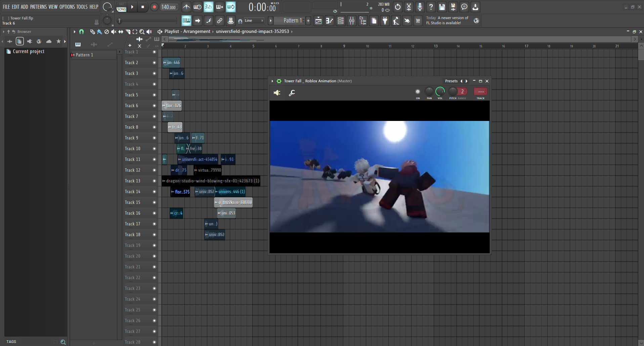Open plugin settings wrench icon
Screen dimensions: 644x346
[292, 93]
